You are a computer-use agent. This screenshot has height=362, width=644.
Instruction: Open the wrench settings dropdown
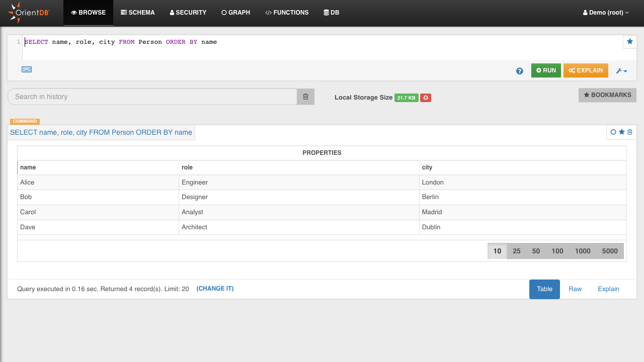(x=622, y=71)
